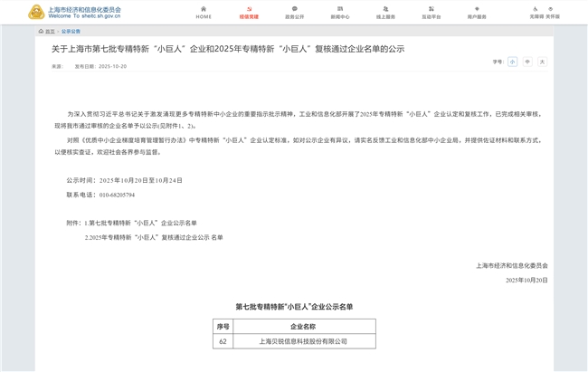Select small font size 小

(x=512, y=62)
